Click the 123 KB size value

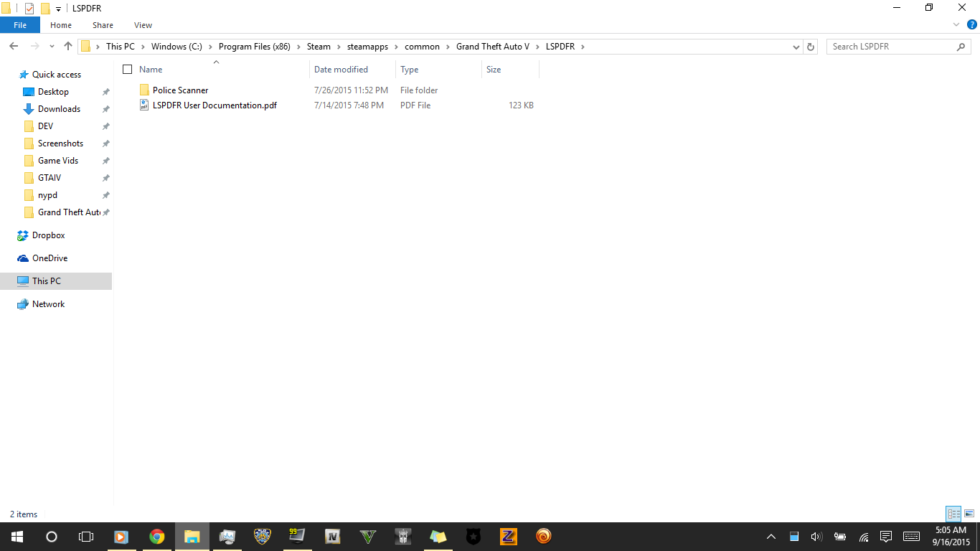(521, 105)
